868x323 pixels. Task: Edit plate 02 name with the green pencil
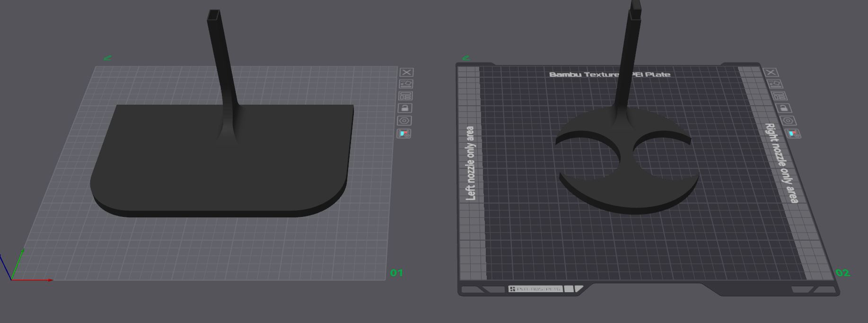pyautogui.click(x=466, y=58)
